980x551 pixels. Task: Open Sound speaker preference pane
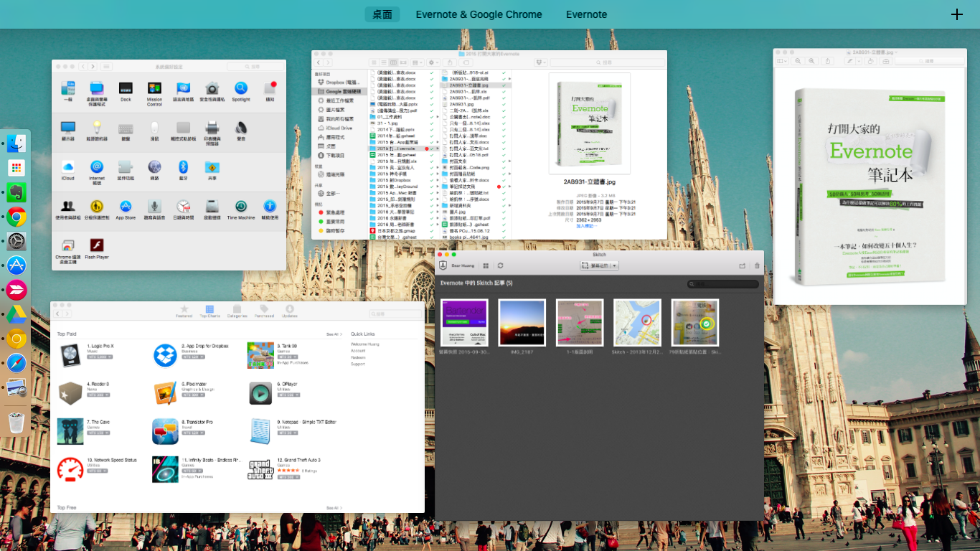[x=241, y=128]
